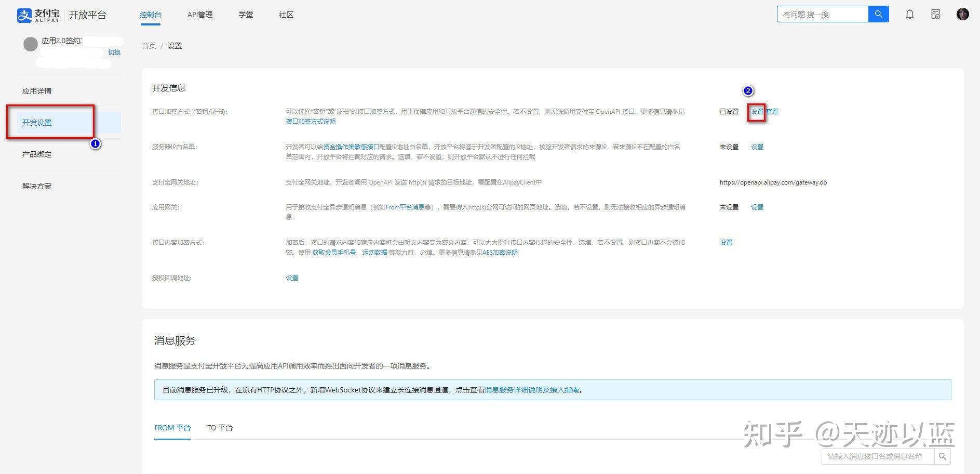Open the 社区 top menu
The width and height of the screenshot is (980, 474).
tap(286, 15)
